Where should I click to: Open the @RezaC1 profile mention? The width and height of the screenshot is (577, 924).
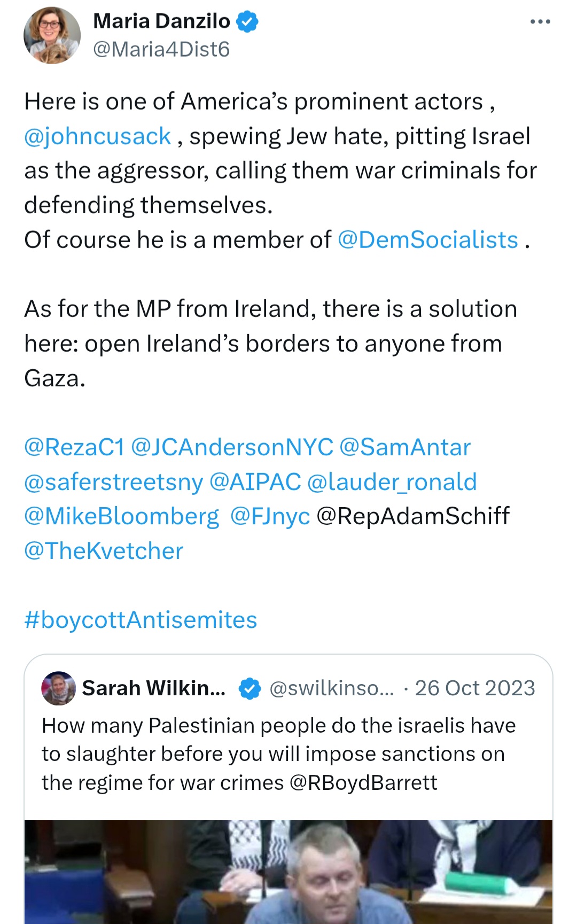pos(74,447)
